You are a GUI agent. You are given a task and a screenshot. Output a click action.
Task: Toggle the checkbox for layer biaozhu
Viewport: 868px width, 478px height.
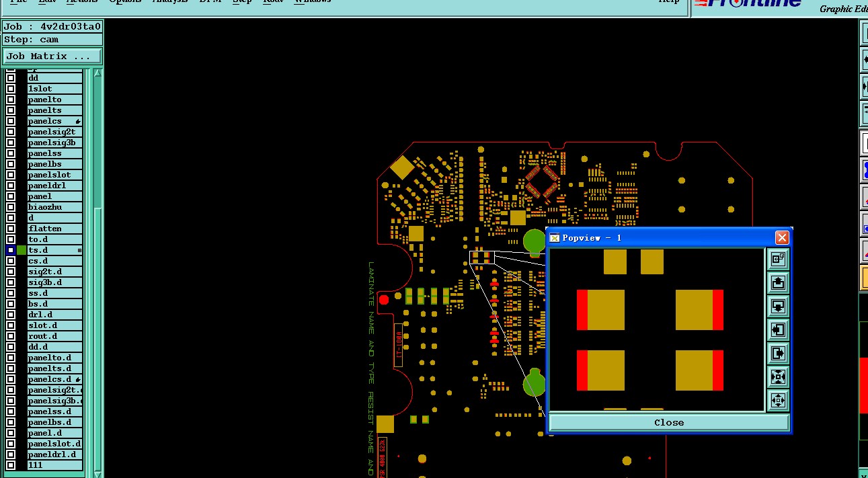[11, 207]
